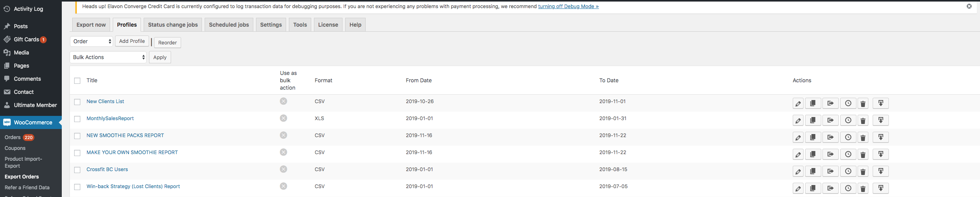Click the export arrow icon for NEW SMOOTHIE PACKS REPORT
The image size is (980, 197).
click(x=830, y=138)
